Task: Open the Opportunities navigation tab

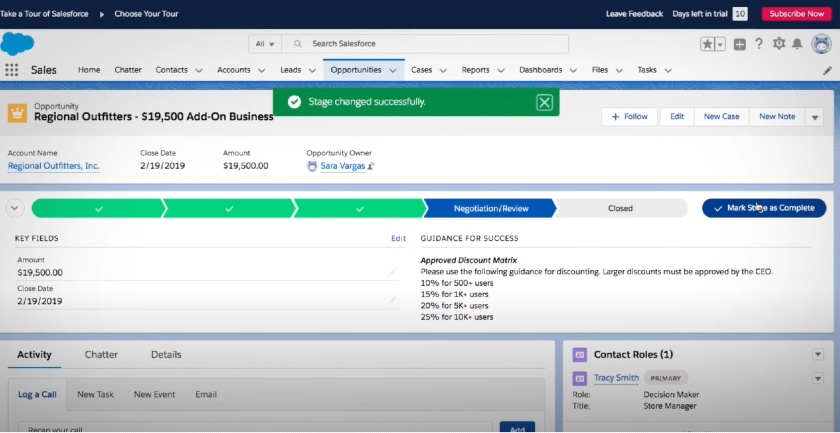Action: tap(356, 70)
